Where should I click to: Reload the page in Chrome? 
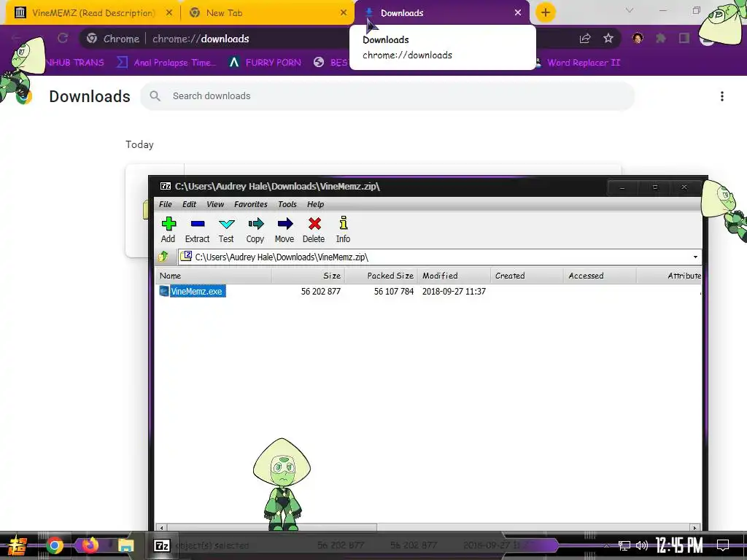coord(63,39)
